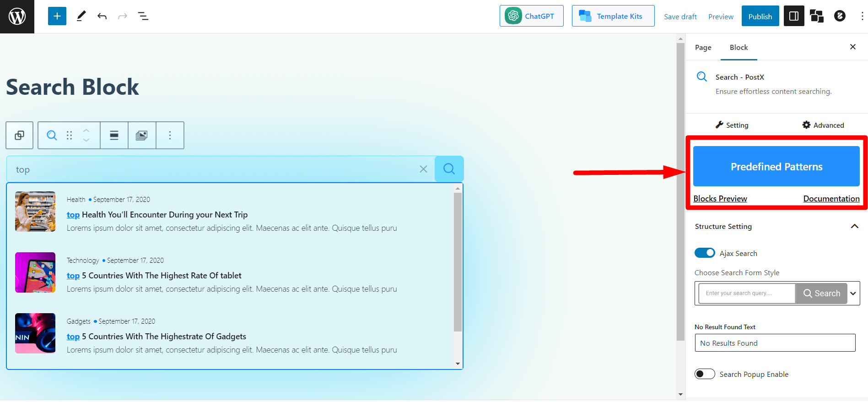Click the WordPress logo to exit editor
Screen dimensions: 868x402
point(17,16)
